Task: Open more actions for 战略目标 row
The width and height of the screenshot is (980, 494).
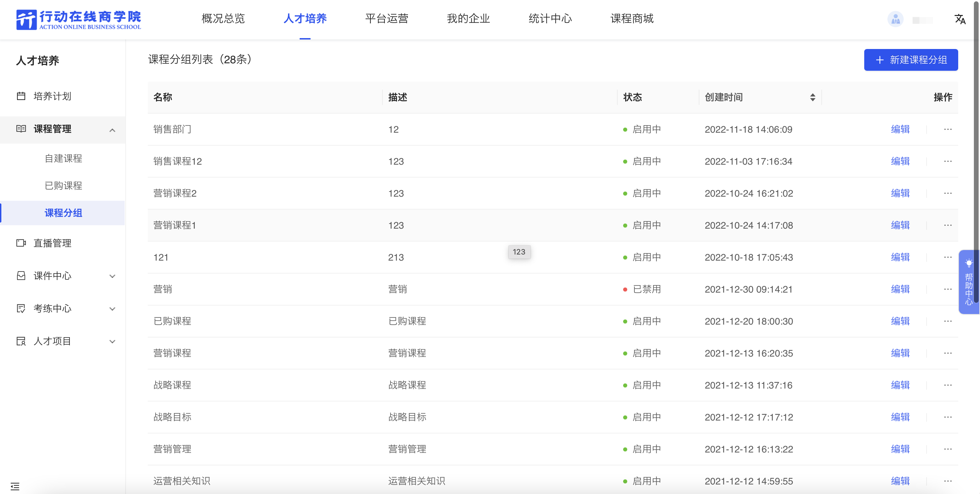Action: (x=948, y=417)
